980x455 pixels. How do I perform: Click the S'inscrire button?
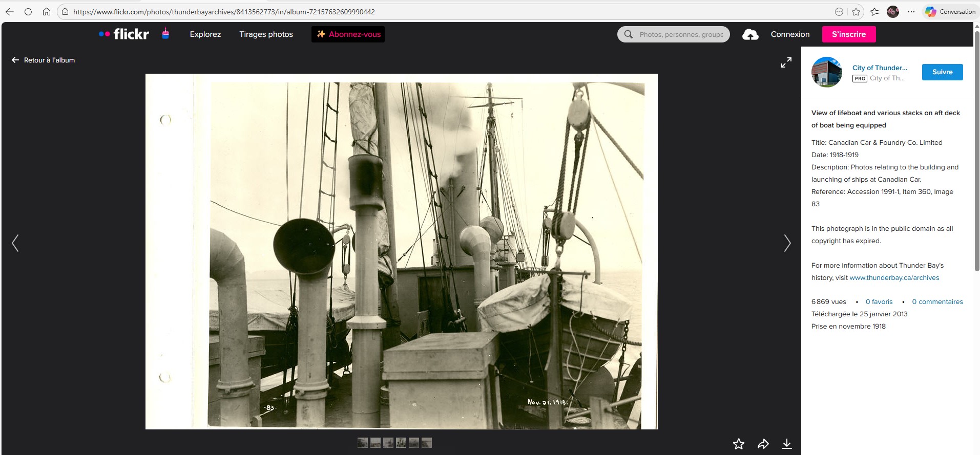point(848,34)
